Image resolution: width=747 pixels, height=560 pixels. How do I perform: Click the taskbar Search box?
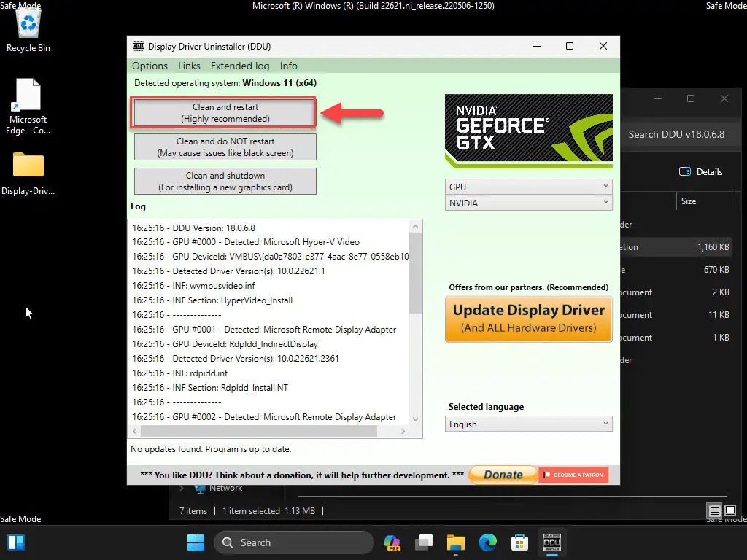tap(293, 542)
